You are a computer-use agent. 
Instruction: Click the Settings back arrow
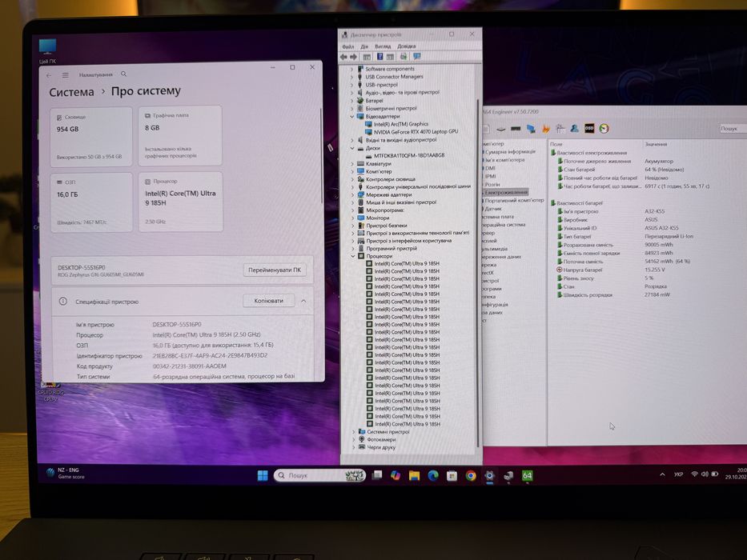click(49, 75)
